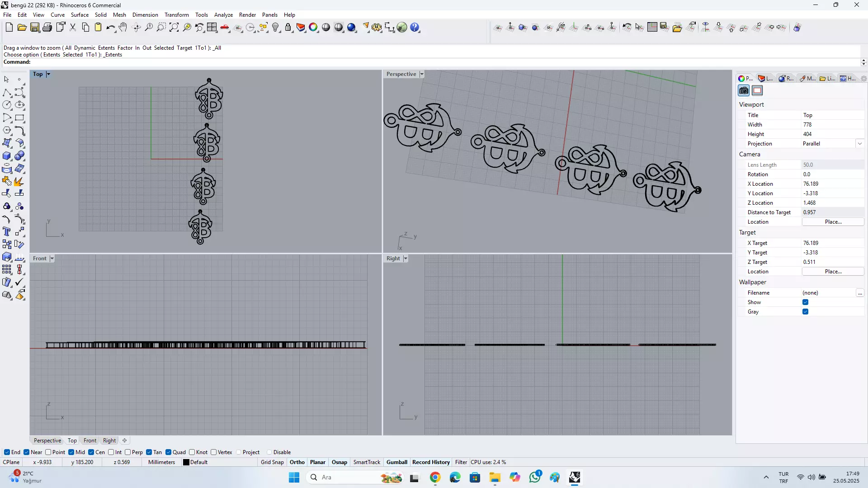Click the camera location Place button
The image size is (868, 488).
pyautogui.click(x=833, y=222)
